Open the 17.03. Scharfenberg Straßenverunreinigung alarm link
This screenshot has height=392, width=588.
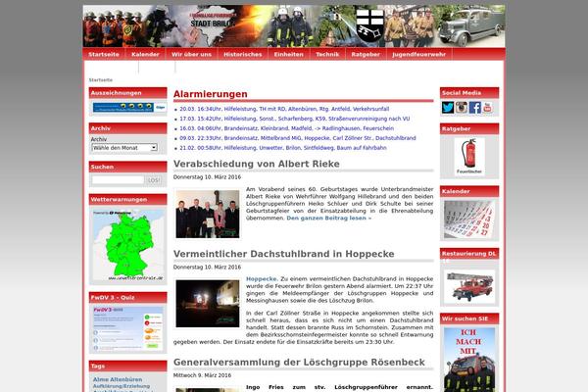tap(295, 119)
